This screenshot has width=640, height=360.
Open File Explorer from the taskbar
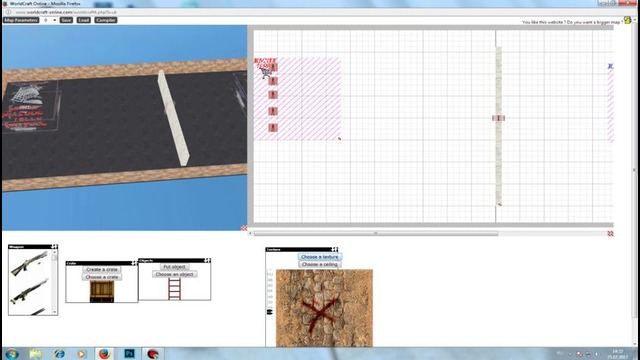point(36,353)
